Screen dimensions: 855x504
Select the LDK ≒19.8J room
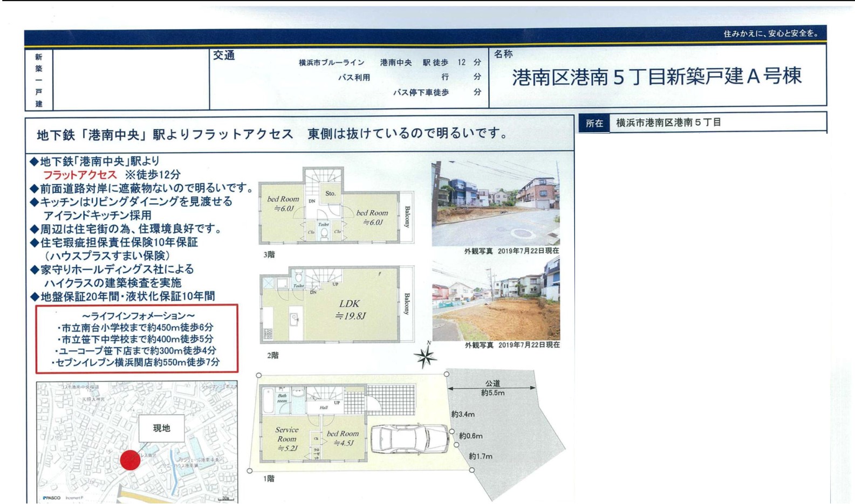(x=350, y=309)
